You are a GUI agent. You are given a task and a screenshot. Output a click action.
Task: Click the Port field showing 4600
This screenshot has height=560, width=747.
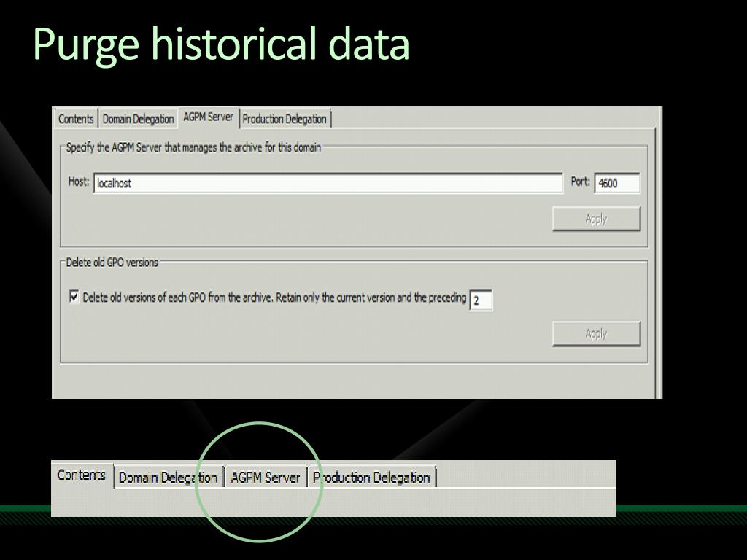pos(617,183)
